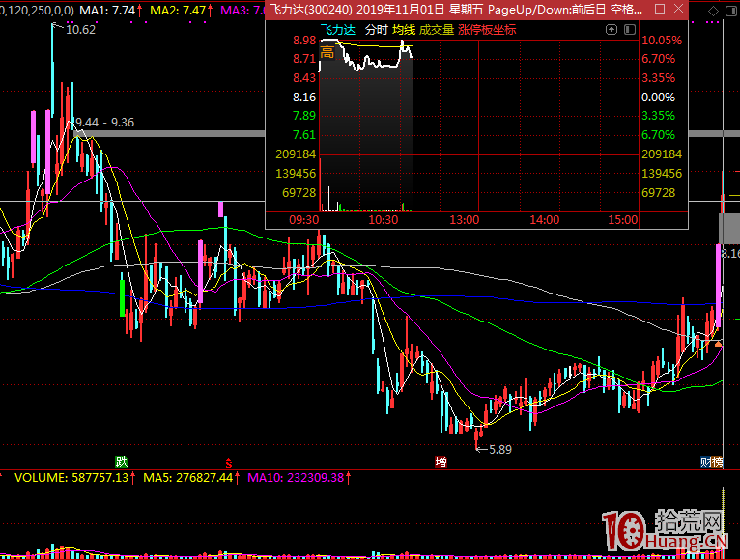Click the diamond icon at top right
The width and height of the screenshot is (740, 560).
(x=714, y=11)
